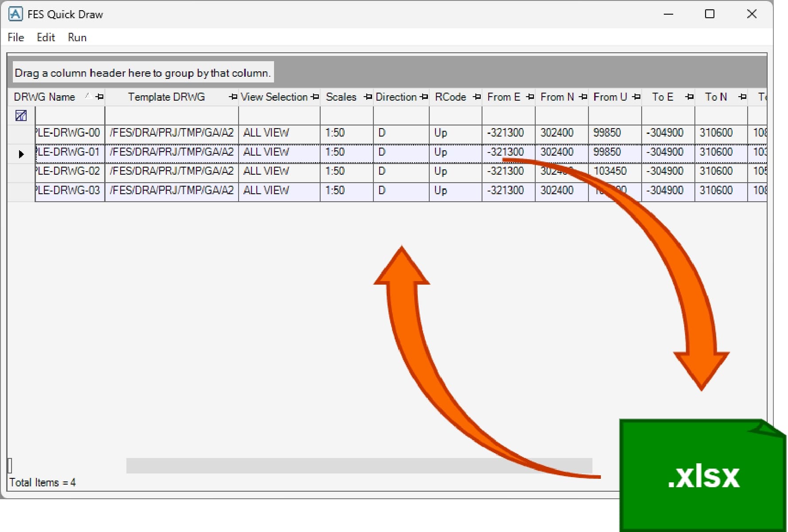Click the From N column header
Viewport: 788px width, 532px height.
pos(557,97)
